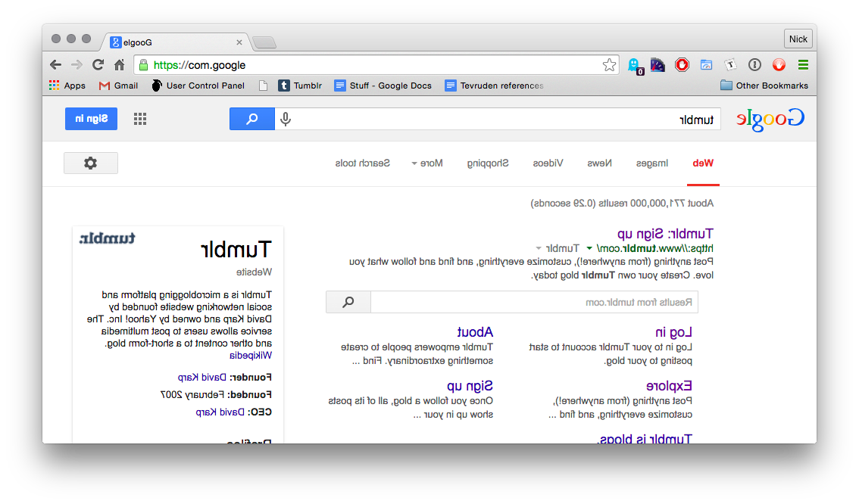The width and height of the screenshot is (859, 504).
Task: Open the Gmail bookmark
Action: 118,86
